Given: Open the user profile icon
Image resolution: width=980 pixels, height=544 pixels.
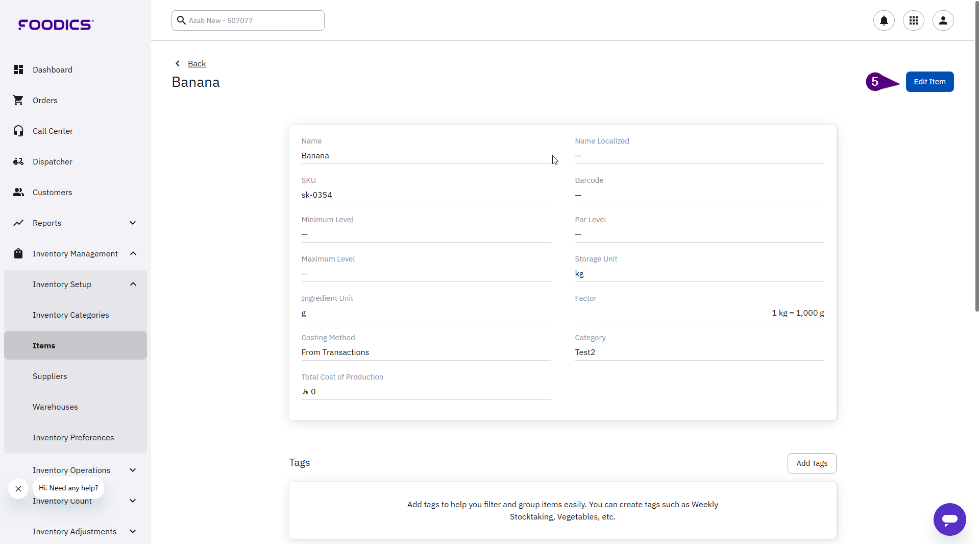Looking at the screenshot, I should (943, 20).
